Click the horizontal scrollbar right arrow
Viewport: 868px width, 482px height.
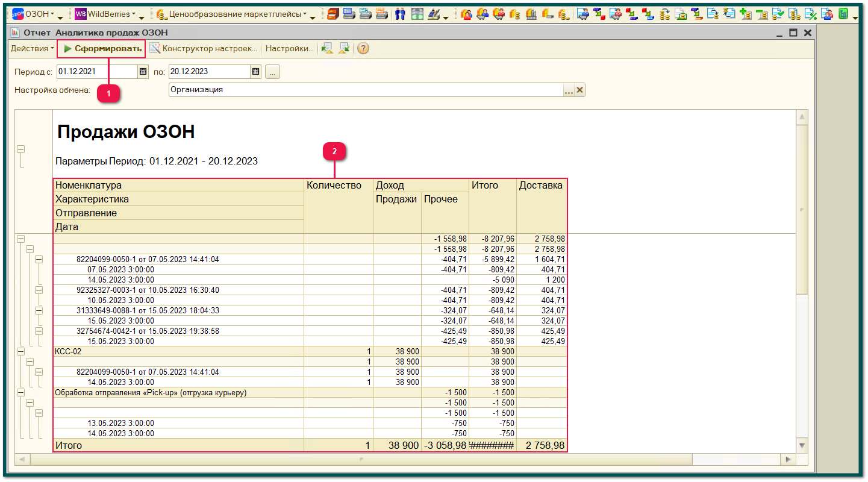point(788,460)
